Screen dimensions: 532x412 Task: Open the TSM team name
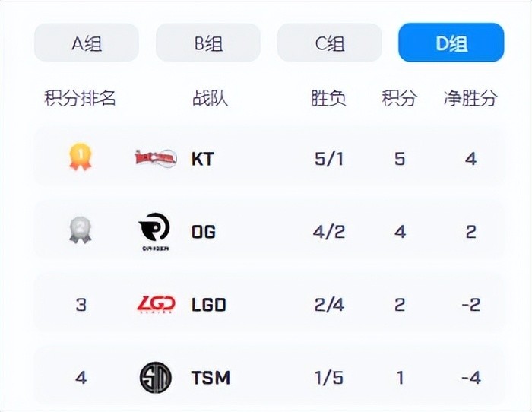tap(211, 378)
